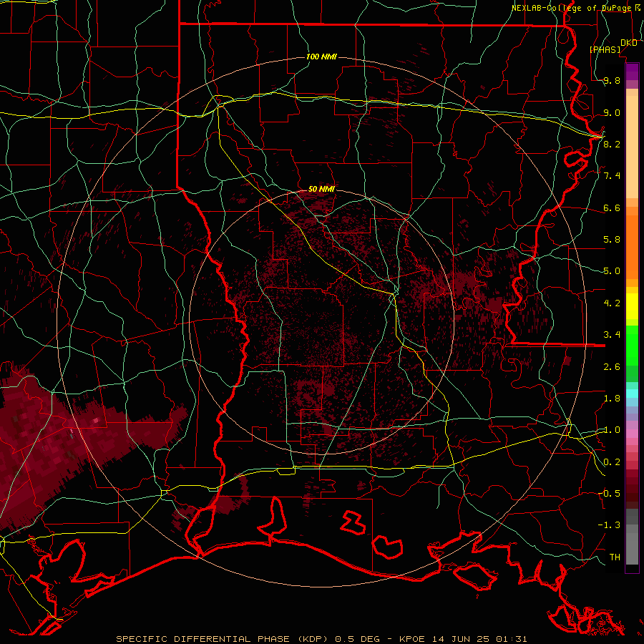Click the 01:31 timestamp
Screen dimensions: 644x644
(x=511, y=639)
